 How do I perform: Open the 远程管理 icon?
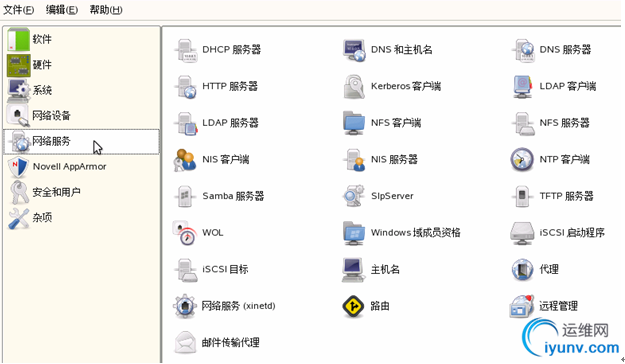pos(522,306)
